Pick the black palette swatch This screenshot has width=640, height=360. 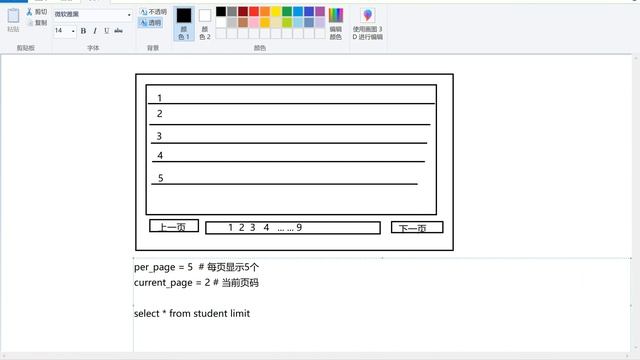[221, 11]
